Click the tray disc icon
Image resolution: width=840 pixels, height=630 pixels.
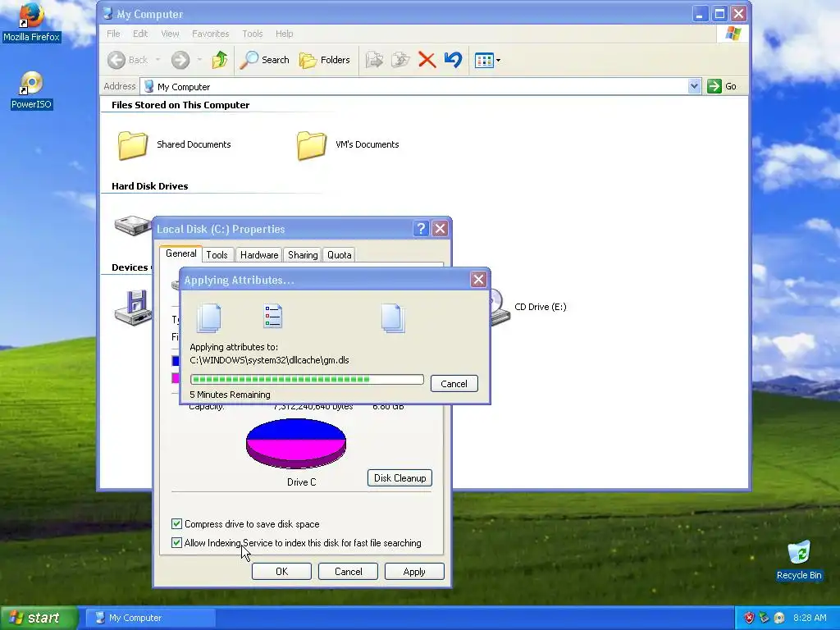779,618
